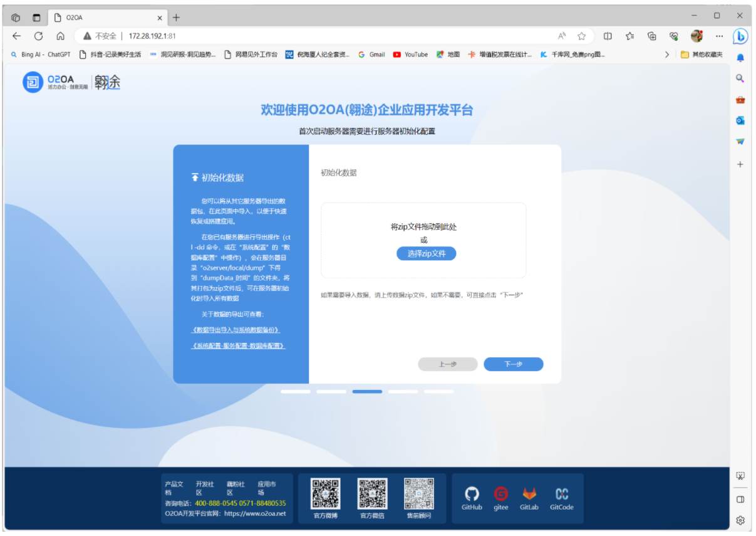This screenshot has width=756, height=536.
Task: Open the paper-plane Drop sidebar icon
Action: (740, 142)
